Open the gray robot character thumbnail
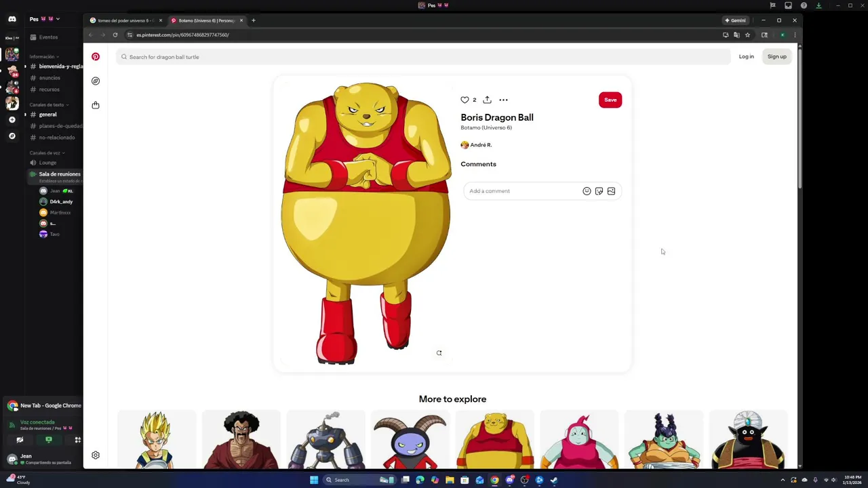The width and height of the screenshot is (868, 488). pos(326,439)
